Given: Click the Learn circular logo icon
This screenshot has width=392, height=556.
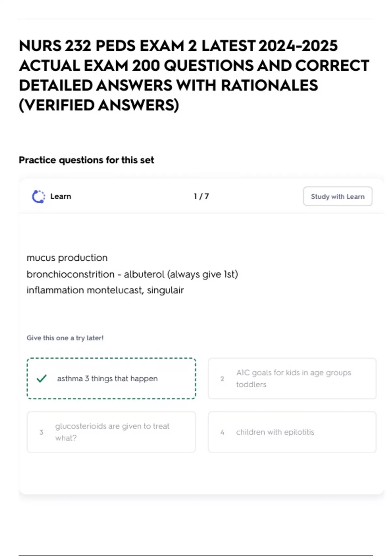Looking at the screenshot, I should tap(39, 197).
